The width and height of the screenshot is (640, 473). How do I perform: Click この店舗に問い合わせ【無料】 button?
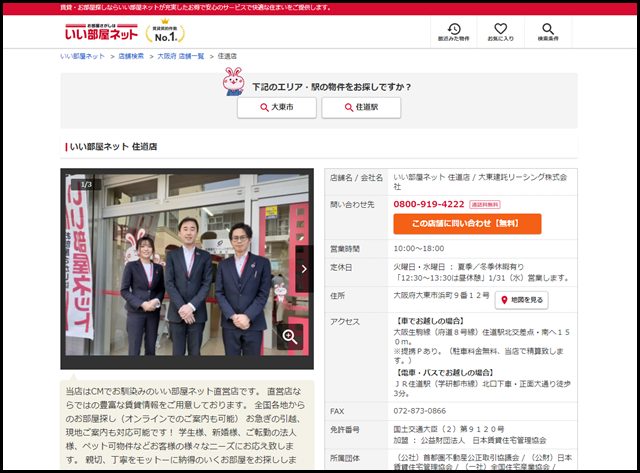[x=467, y=224]
